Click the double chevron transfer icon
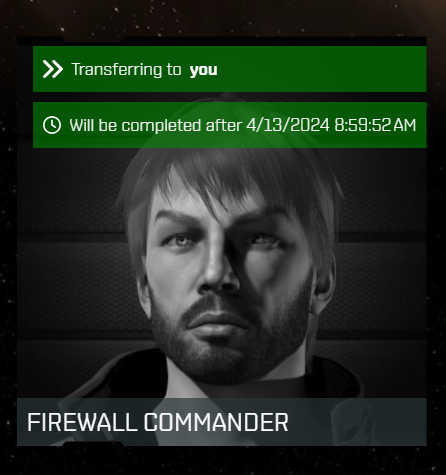This screenshot has height=475, width=446. coord(53,69)
